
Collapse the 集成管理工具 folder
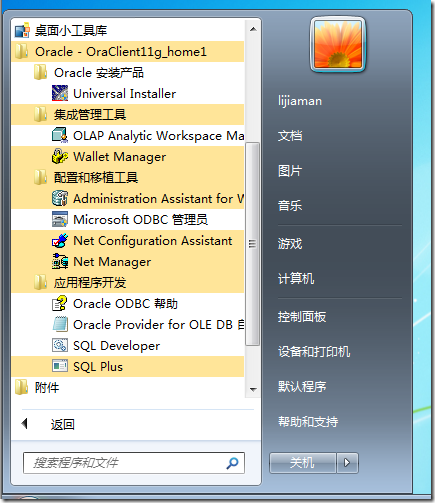[127, 115]
